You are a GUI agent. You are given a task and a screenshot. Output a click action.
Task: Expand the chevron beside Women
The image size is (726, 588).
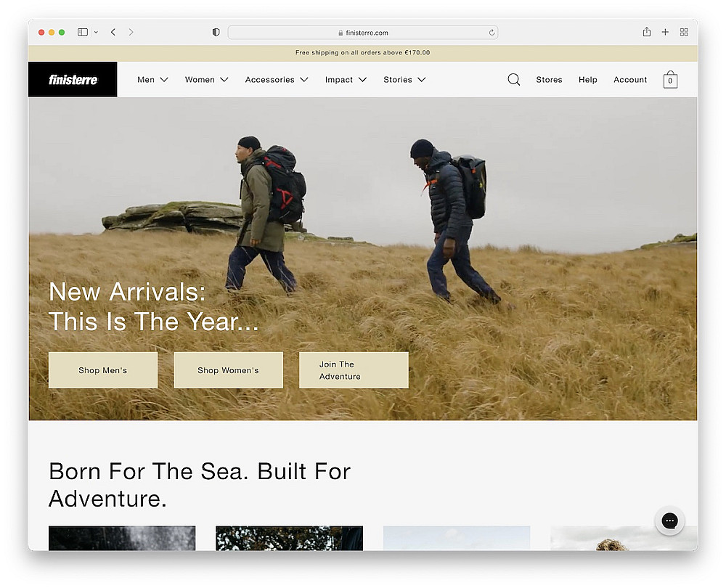tap(224, 80)
